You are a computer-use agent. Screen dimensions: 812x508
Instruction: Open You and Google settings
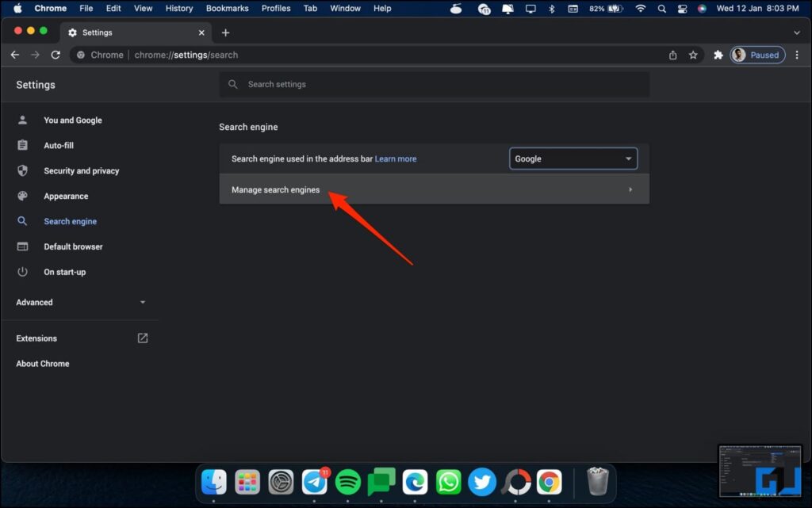pyautogui.click(x=72, y=120)
